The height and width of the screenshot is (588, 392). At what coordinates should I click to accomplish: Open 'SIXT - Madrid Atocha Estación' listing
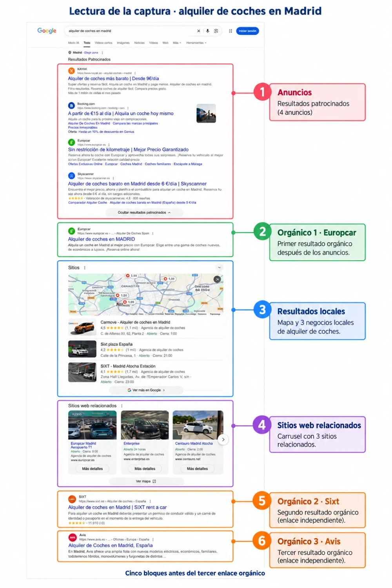coord(128,366)
